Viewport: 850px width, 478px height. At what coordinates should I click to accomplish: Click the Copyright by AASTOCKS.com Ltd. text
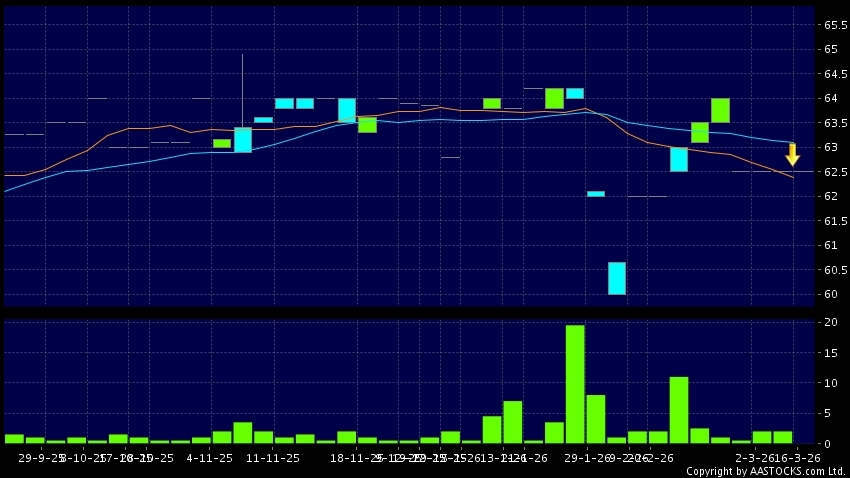click(766, 471)
